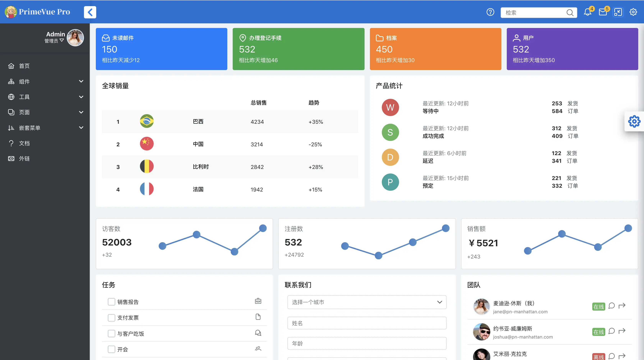644x360 pixels.
Task: Tick the 与客户吃饭 task checkbox
Action: tap(111, 334)
